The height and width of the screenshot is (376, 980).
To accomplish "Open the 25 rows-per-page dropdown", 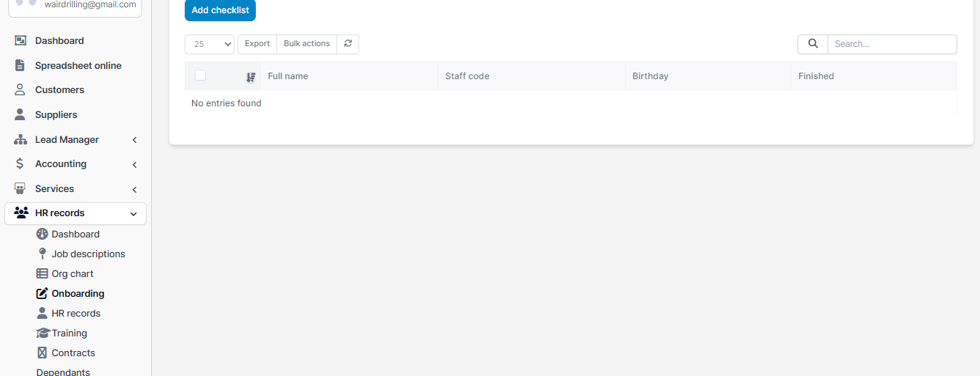I will 210,44.
